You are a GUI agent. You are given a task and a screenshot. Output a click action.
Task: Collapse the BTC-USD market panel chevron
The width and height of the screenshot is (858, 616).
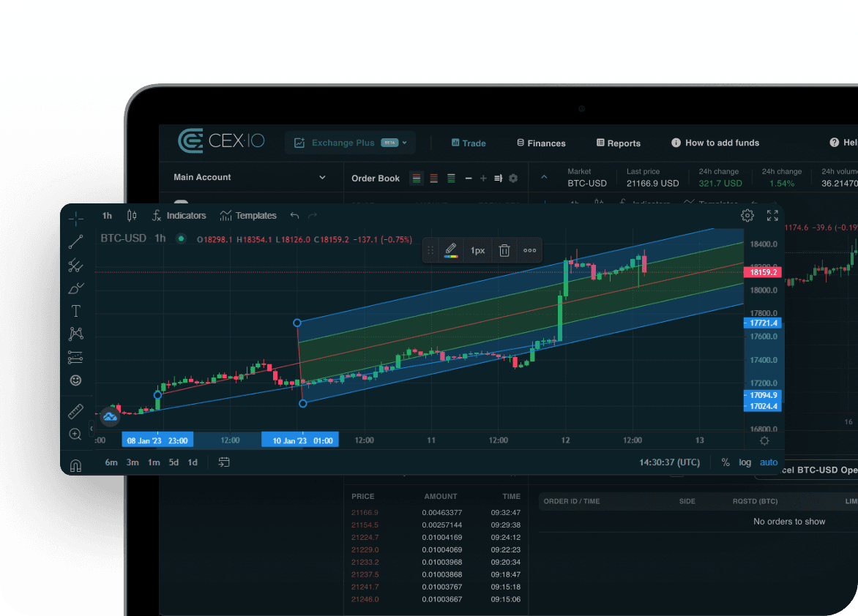(x=544, y=177)
